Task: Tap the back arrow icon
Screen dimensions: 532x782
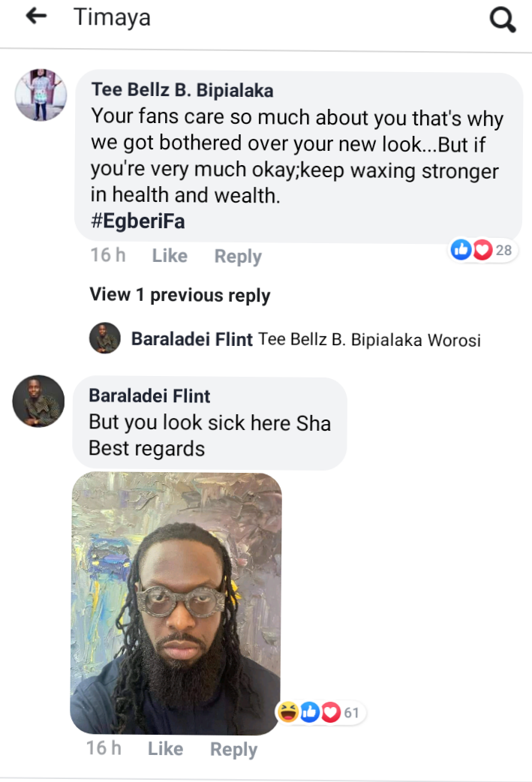Action: coord(37,16)
